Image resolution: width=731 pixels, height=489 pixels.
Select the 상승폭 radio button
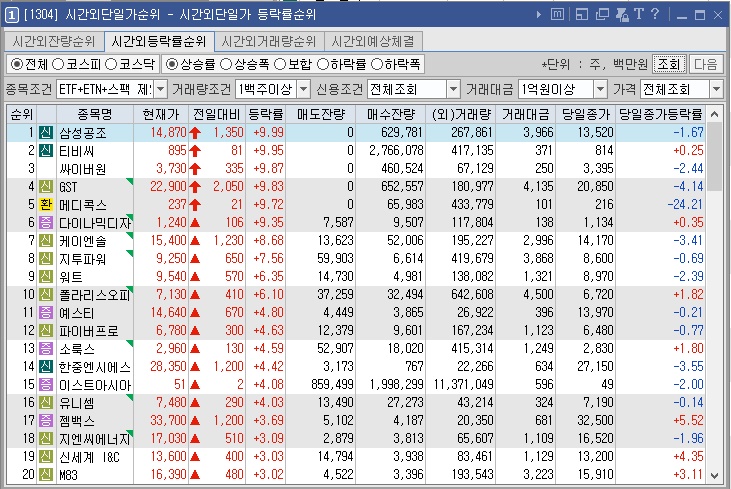pos(226,64)
